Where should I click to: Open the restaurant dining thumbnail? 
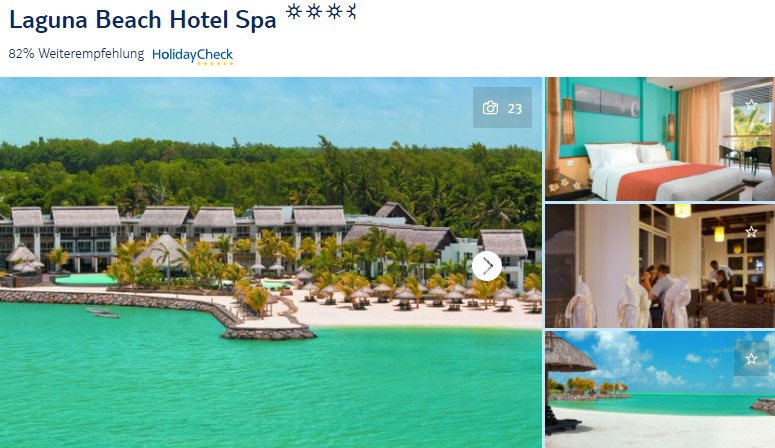(660, 266)
